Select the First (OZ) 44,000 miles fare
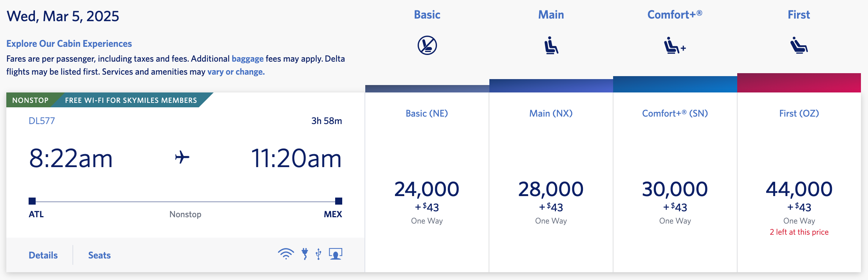 tap(799, 189)
